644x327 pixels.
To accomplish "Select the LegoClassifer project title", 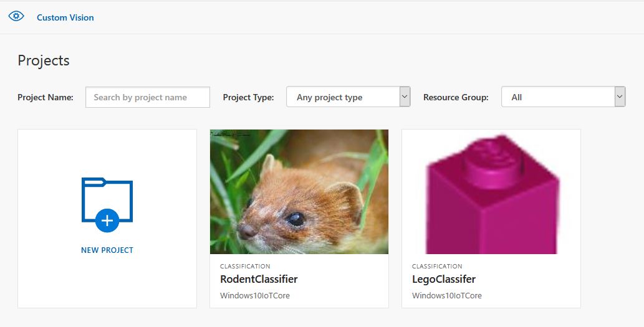I will [444, 279].
